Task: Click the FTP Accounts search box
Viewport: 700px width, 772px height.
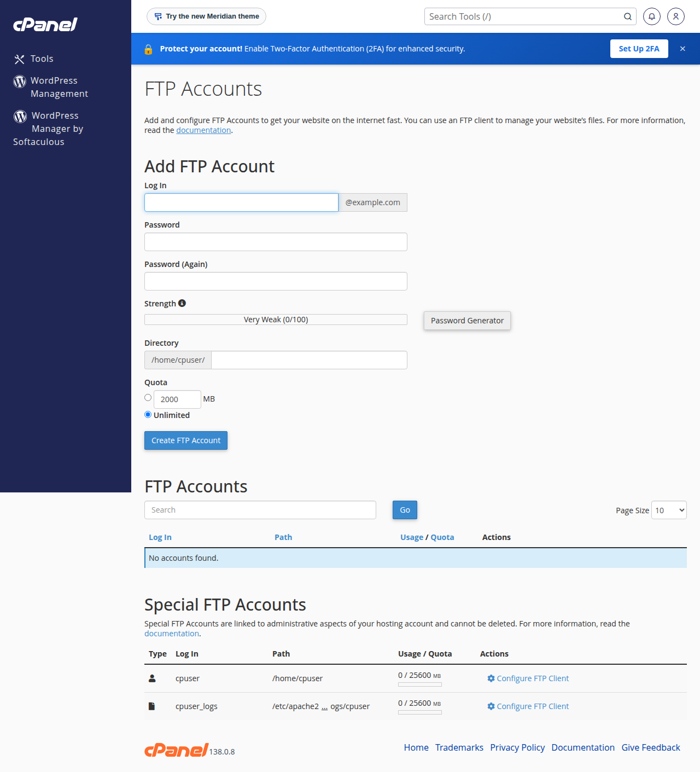Action: pyautogui.click(x=260, y=510)
